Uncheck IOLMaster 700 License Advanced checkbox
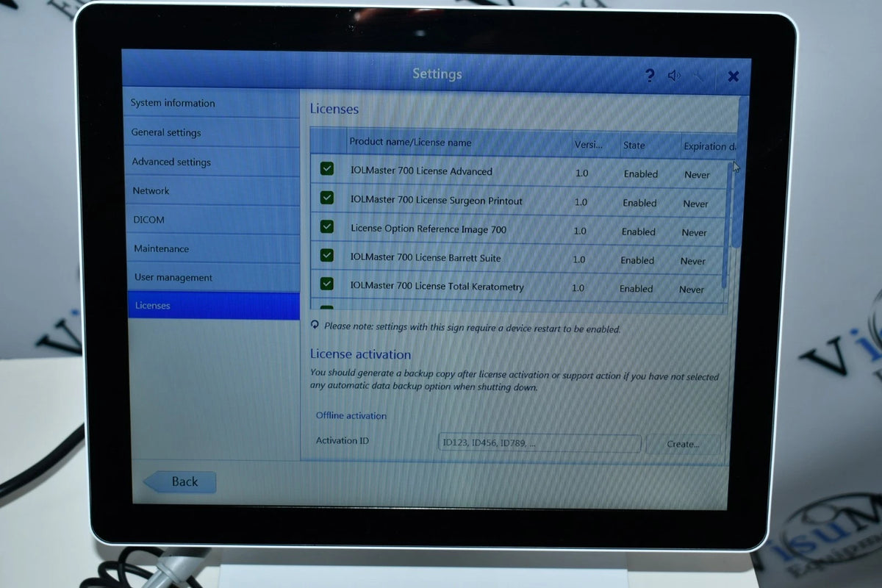Viewport: 882px width, 588px height. [327, 169]
